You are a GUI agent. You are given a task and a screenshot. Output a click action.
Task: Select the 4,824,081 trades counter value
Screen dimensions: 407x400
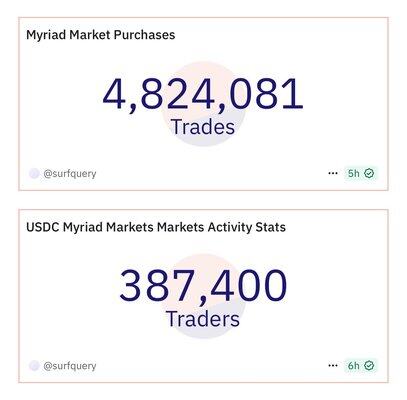[203, 94]
